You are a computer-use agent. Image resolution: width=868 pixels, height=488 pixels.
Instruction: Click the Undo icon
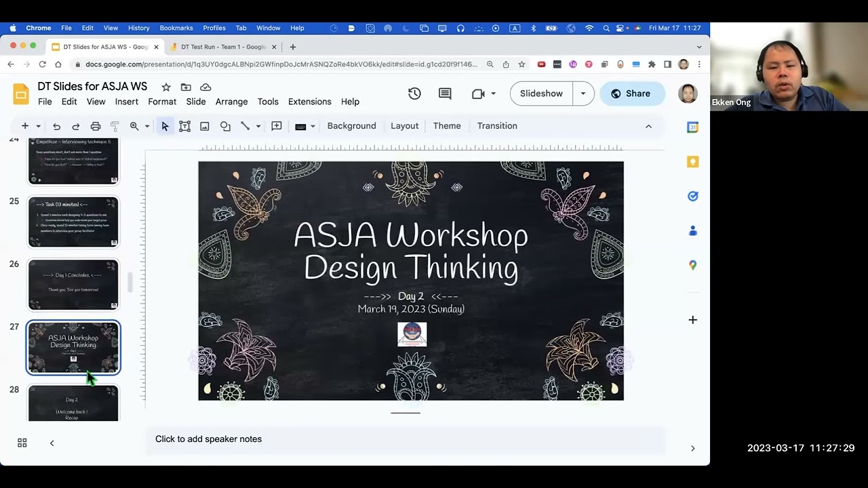[57, 126]
